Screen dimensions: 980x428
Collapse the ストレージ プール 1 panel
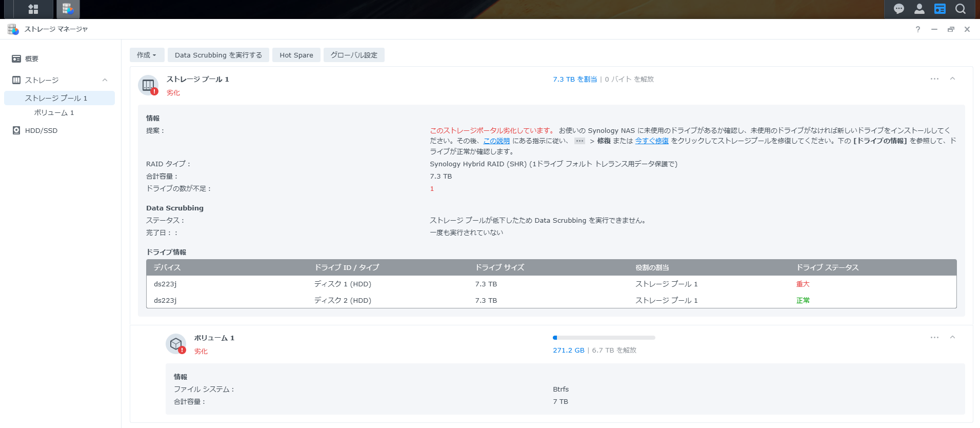[952, 79]
